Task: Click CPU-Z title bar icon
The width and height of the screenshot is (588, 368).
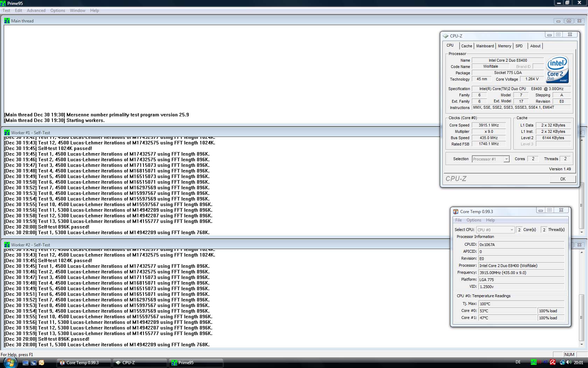Action: coord(446,36)
